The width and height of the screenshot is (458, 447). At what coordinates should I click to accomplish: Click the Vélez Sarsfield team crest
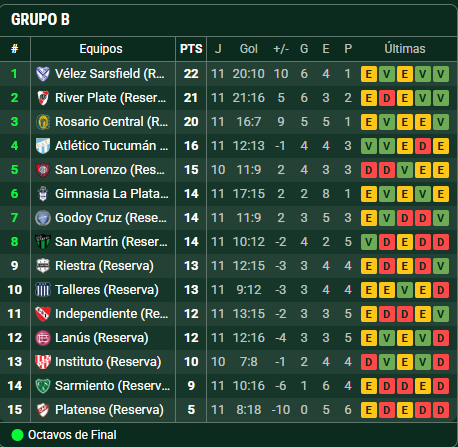[43, 74]
